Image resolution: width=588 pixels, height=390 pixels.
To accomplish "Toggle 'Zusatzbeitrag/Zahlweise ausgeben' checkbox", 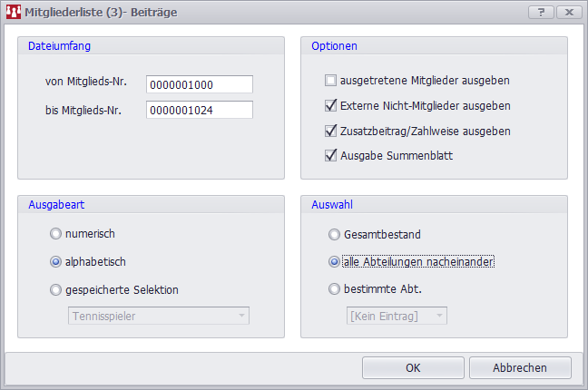I will 331,131.
